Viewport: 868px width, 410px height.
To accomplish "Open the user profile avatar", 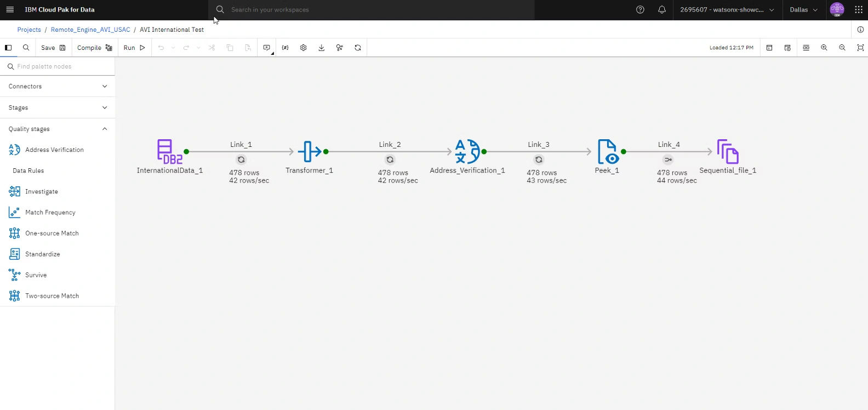I will (837, 9).
